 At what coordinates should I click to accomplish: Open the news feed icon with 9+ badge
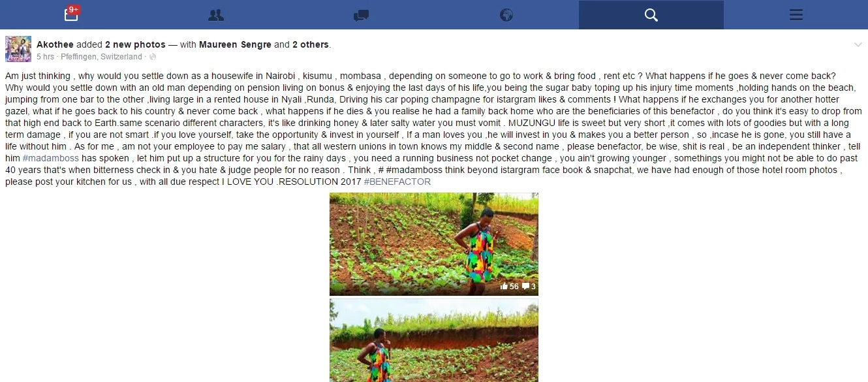click(x=72, y=14)
